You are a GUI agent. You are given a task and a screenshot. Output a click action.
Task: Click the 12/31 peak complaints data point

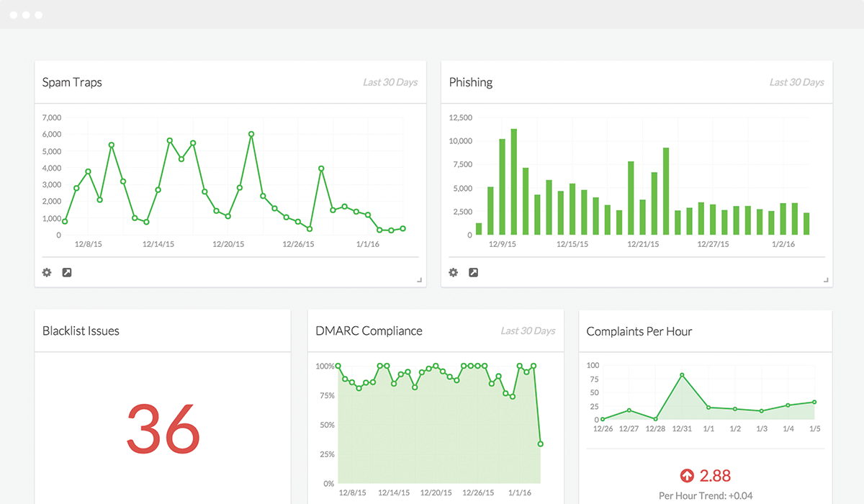tap(682, 375)
